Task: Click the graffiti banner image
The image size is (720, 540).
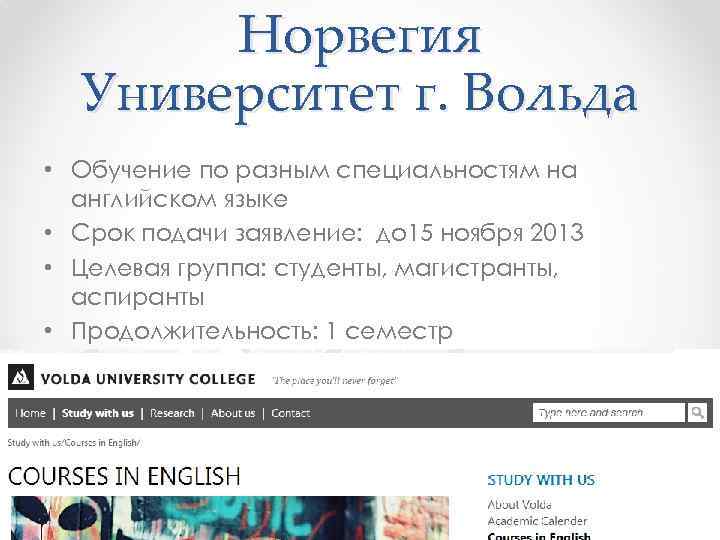Action: click(x=230, y=518)
